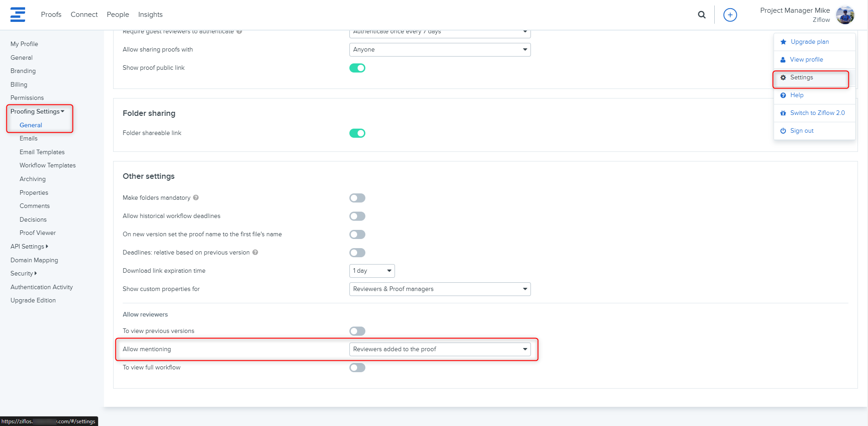Click the power icon beside Sign out

pyautogui.click(x=783, y=131)
